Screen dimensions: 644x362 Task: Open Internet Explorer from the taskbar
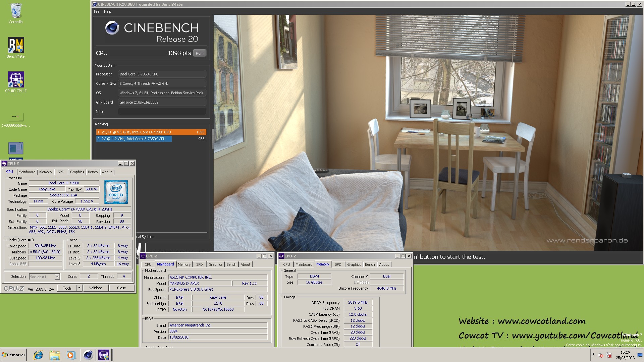(x=38, y=355)
